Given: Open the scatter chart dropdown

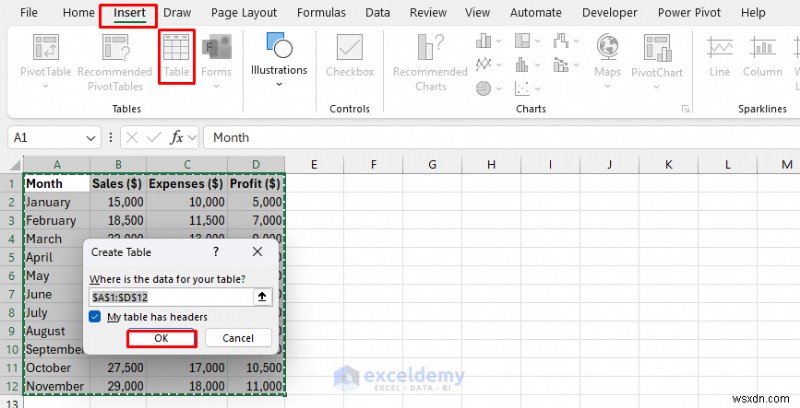Looking at the screenshot, I should 537,89.
